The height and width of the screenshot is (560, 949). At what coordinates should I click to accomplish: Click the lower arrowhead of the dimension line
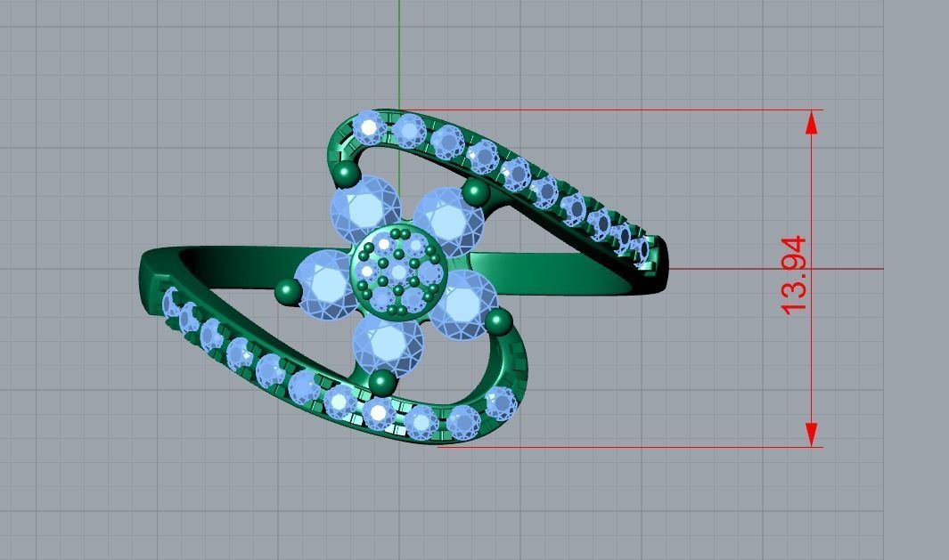tap(811, 434)
